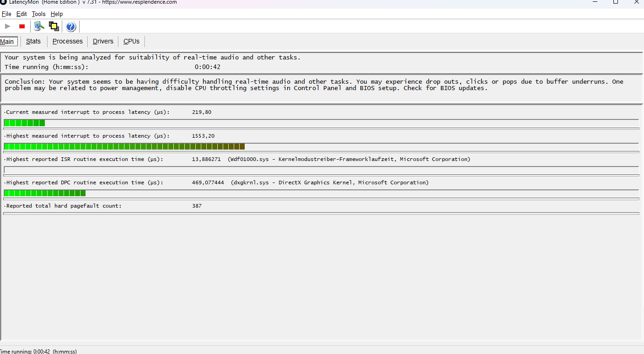The image size is (644, 354).
Task: Click the 'Reported total hard pagefault count' label
Action: [64, 206]
